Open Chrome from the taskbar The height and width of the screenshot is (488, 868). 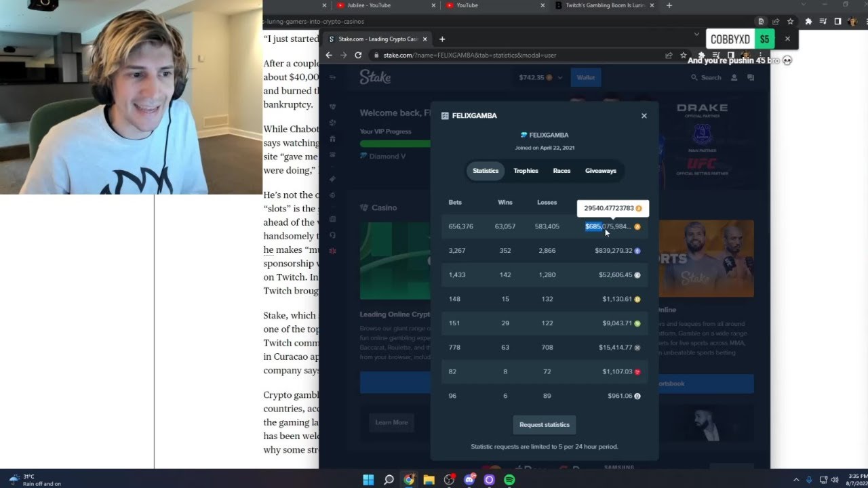tap(409, 480)
